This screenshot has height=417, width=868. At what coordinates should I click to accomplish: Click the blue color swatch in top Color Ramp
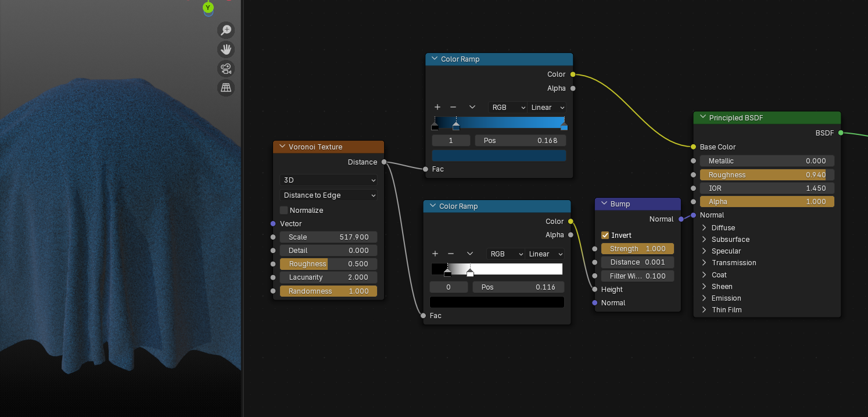point(498,155)
